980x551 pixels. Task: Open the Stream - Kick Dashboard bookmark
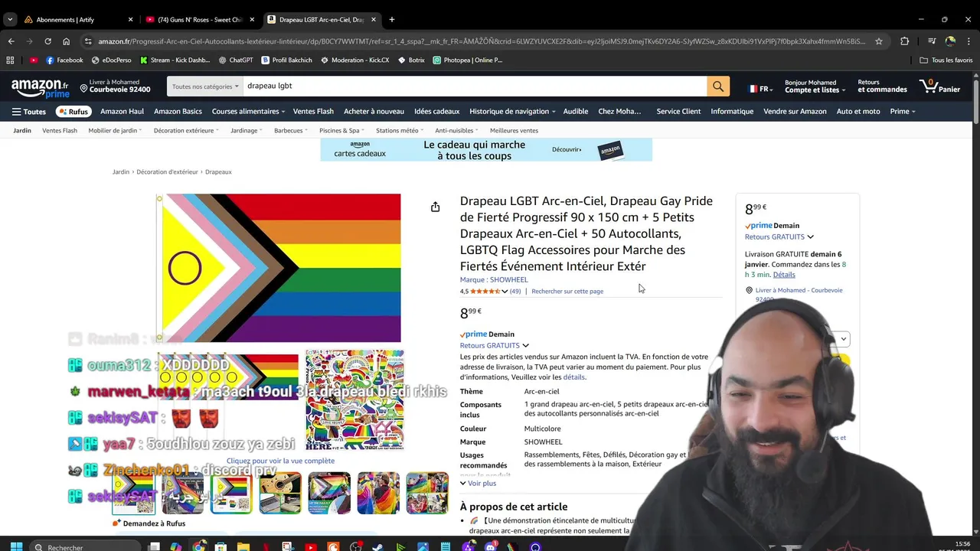pos(174,60)
